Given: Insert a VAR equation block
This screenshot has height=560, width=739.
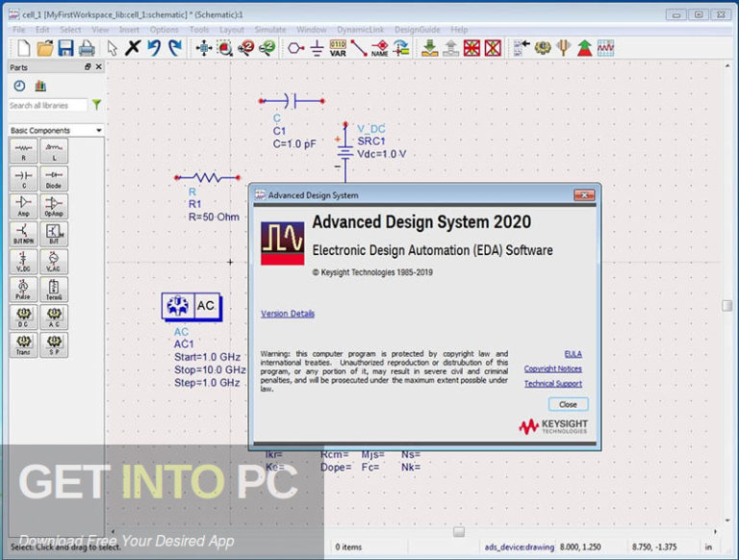Looking at the screenshot, I should coord(338,48).
